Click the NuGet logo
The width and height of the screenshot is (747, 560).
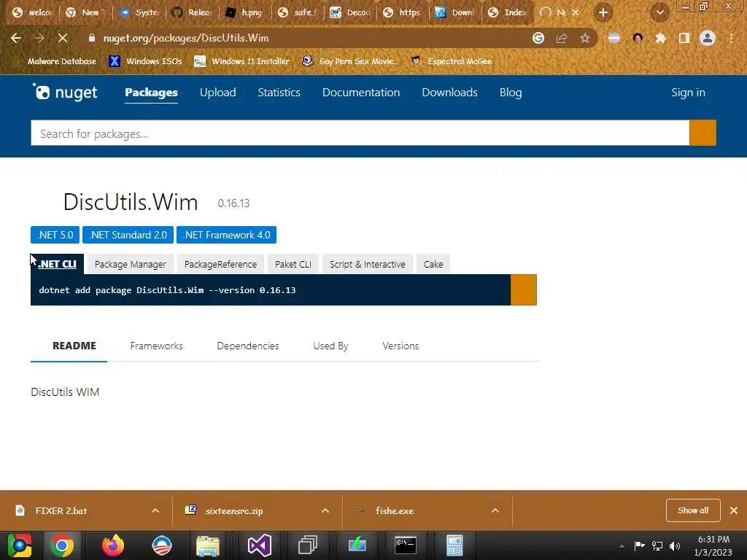click(x=65, y=93)
